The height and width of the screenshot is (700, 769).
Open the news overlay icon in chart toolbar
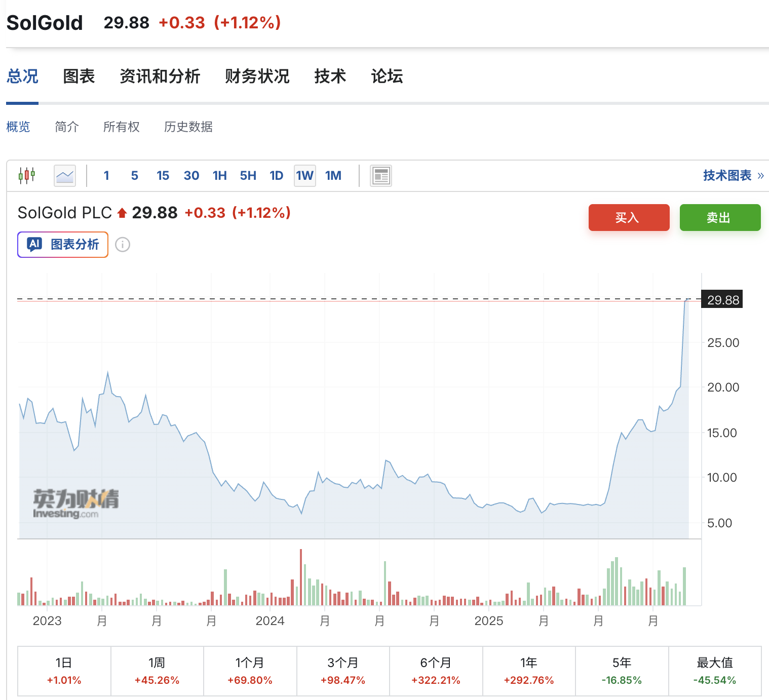pyautogui.click(x=381, y=176)
